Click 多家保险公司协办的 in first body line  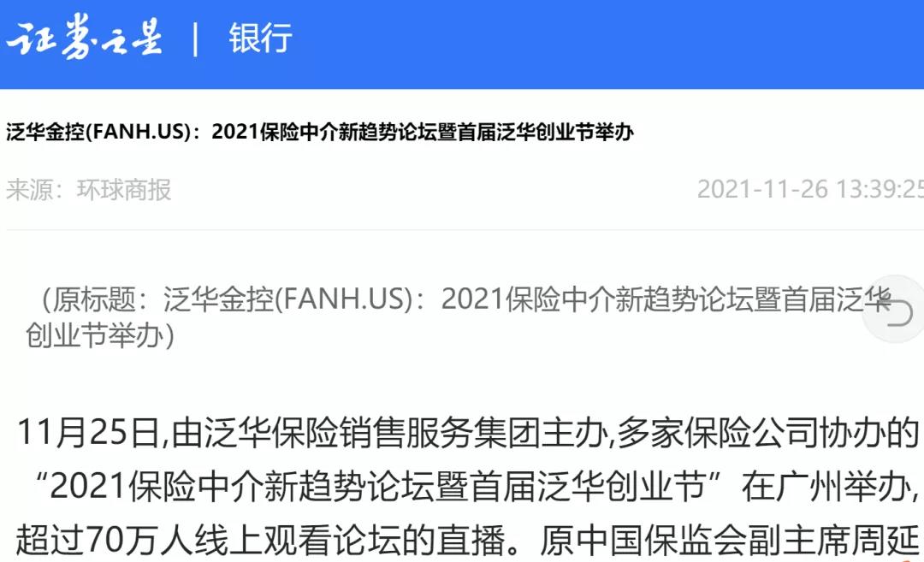[767, 432]
